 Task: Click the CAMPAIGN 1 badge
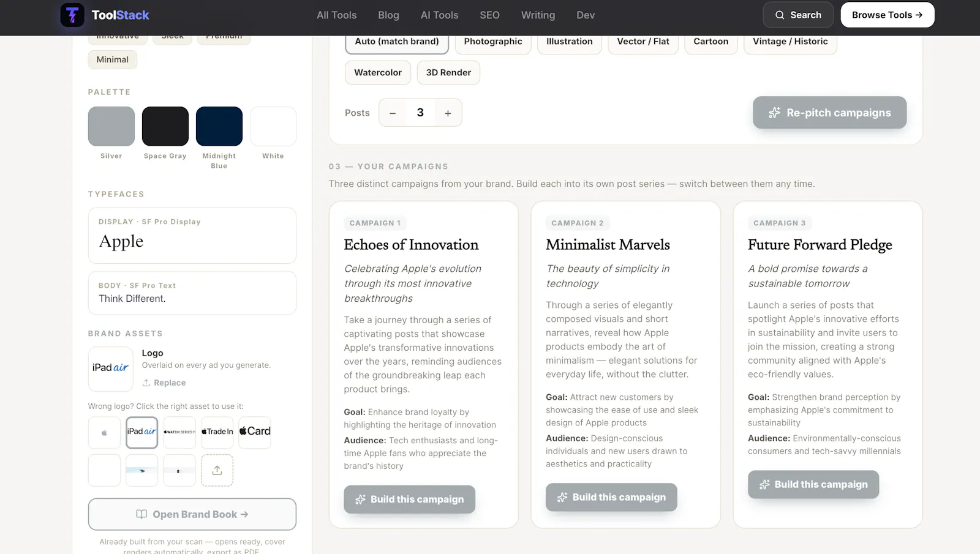(375, 223)
